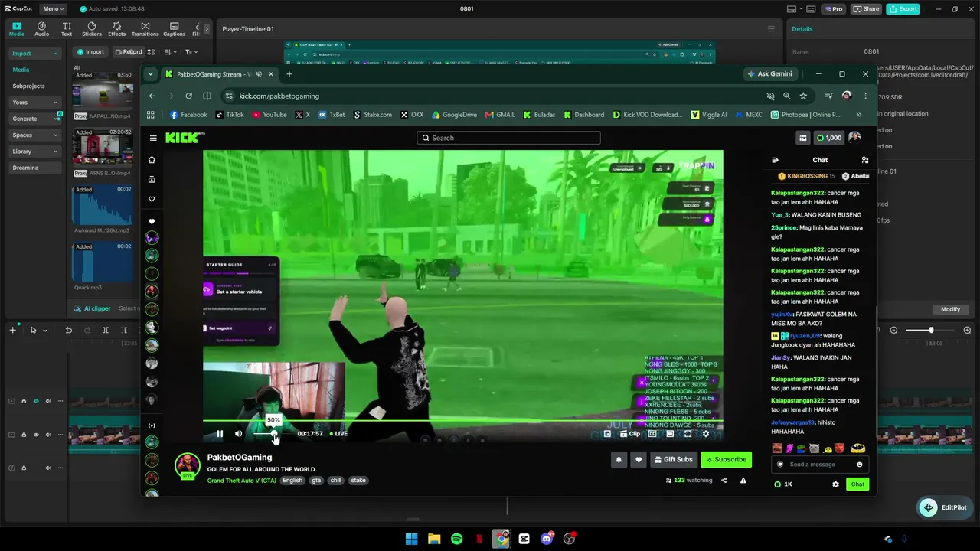Mute the Kick stream volume icon
The image size is (980, 551).
pyautogui.click(x=238, y=434)
